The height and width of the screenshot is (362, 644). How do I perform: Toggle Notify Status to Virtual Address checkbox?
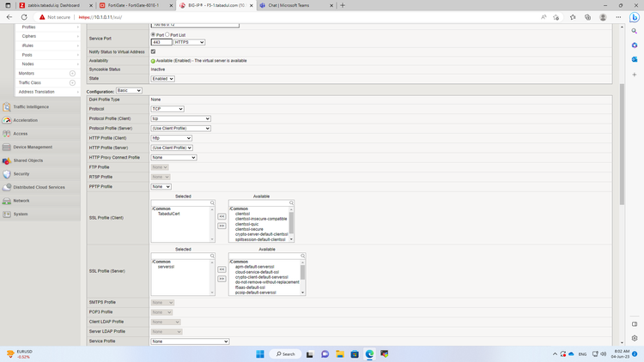coord(154,51)
